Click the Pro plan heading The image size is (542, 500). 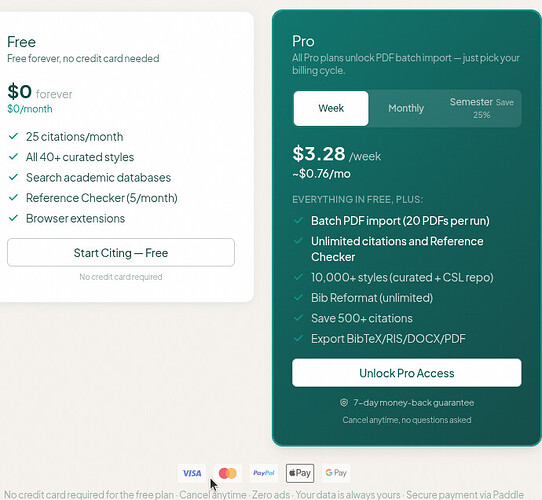pyautogui.click(x=303, y=41)
